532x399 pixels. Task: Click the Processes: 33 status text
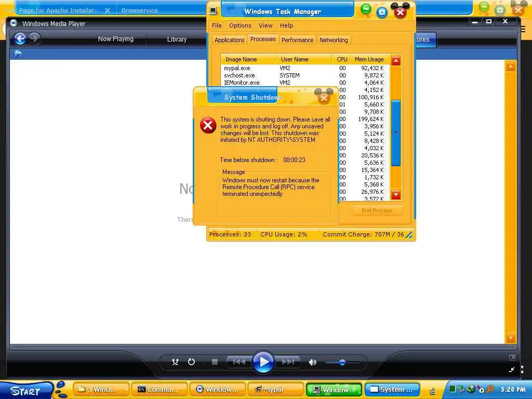pyautogui.click(x=230, y=234)
